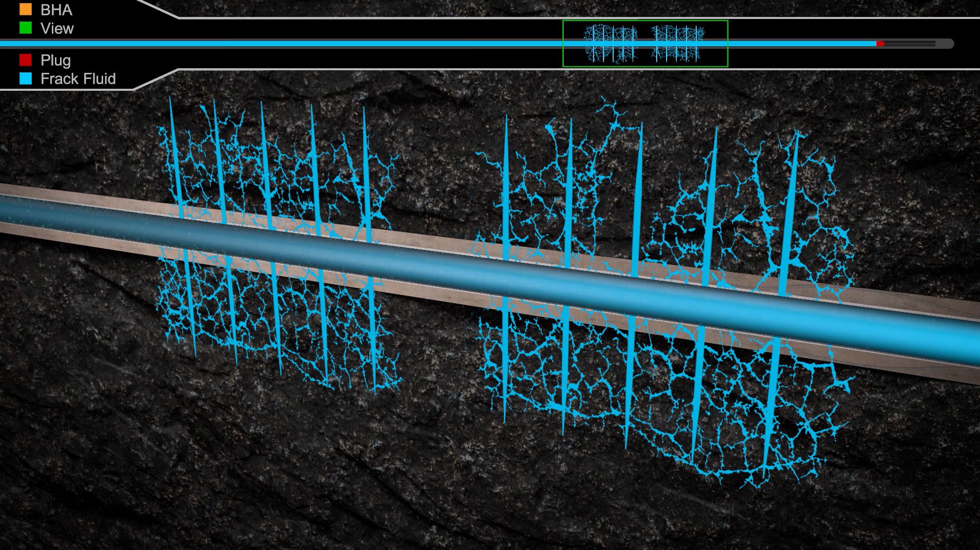Click the blue Frack Fluid legend swatch
Screen dimensions: 980x550
[25, 78]
